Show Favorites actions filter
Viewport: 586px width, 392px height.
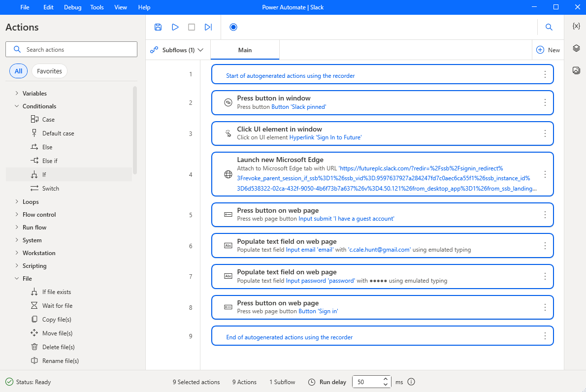[49, 71]
